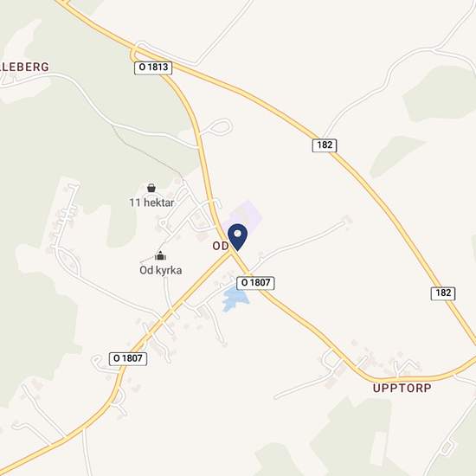
Task: Click the O 1813 road shield
Action: point(153,68)
